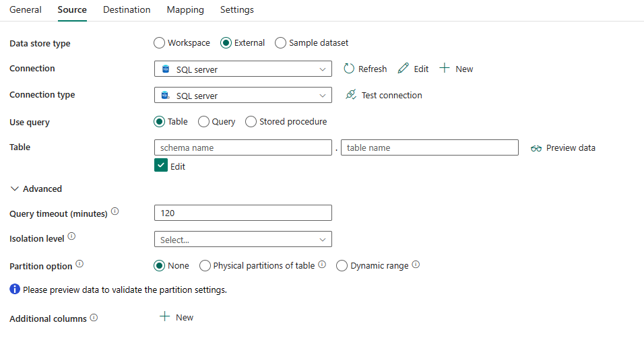
Task: Uncheck the Edit checkbox under Table
Action: (x=161, y=166)
